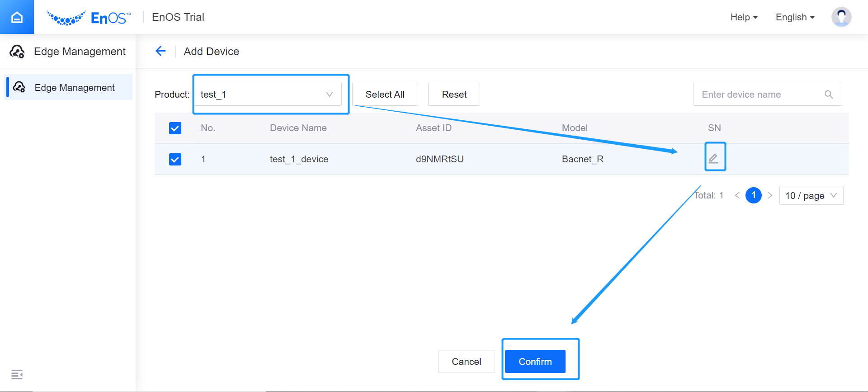868x392 pixels.
Task: Click the home icon in top-left corner
Action: tap(17, 17)
